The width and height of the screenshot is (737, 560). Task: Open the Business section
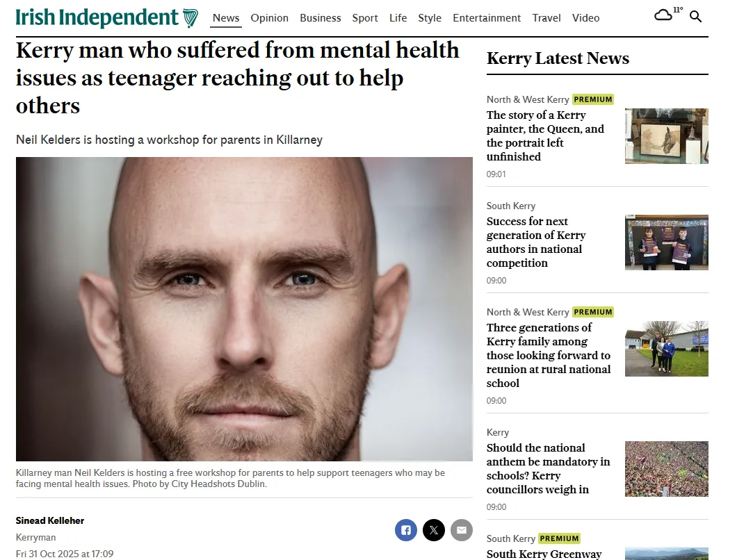[x=320, y=18]
